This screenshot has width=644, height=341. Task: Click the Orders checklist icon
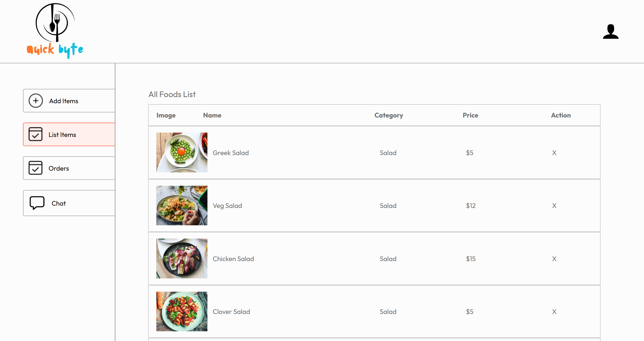[x=36, y=168]
